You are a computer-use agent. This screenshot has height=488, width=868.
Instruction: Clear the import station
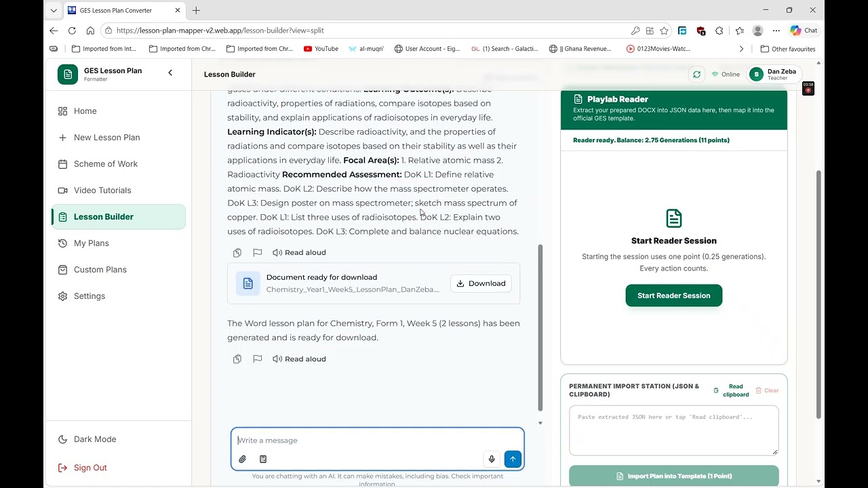[767, 390]
